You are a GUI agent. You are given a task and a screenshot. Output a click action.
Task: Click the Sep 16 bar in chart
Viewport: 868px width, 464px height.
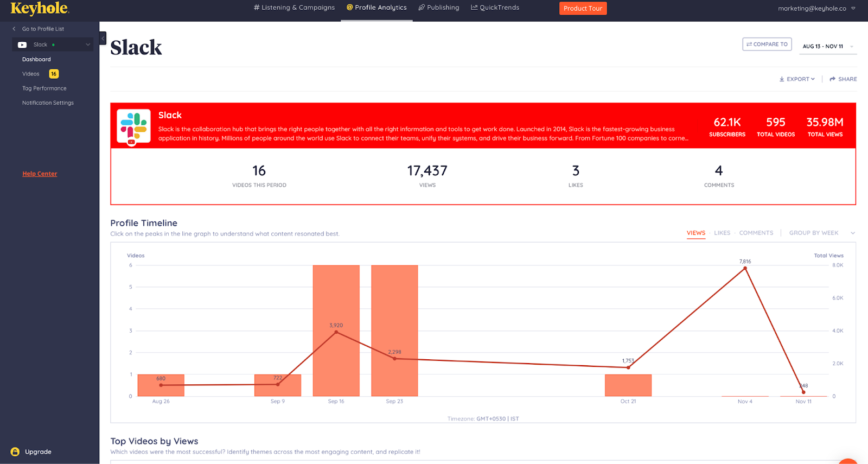336,330
